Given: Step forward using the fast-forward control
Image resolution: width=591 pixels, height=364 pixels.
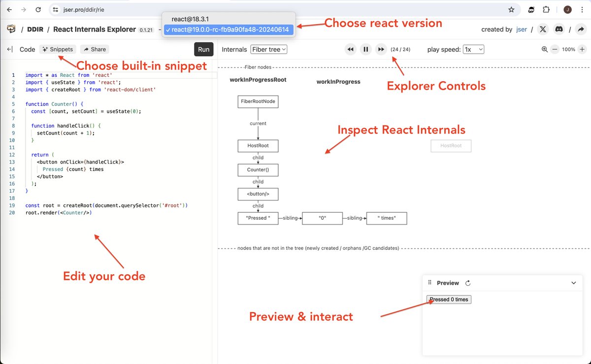Looking at the screenshot, I should 380,49.
